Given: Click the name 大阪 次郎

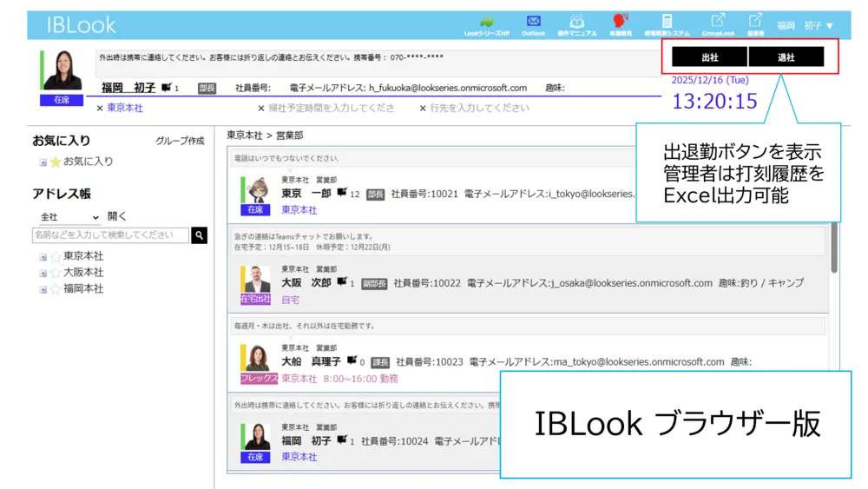Looking at the screenshot, I should [x=306, y=282].
